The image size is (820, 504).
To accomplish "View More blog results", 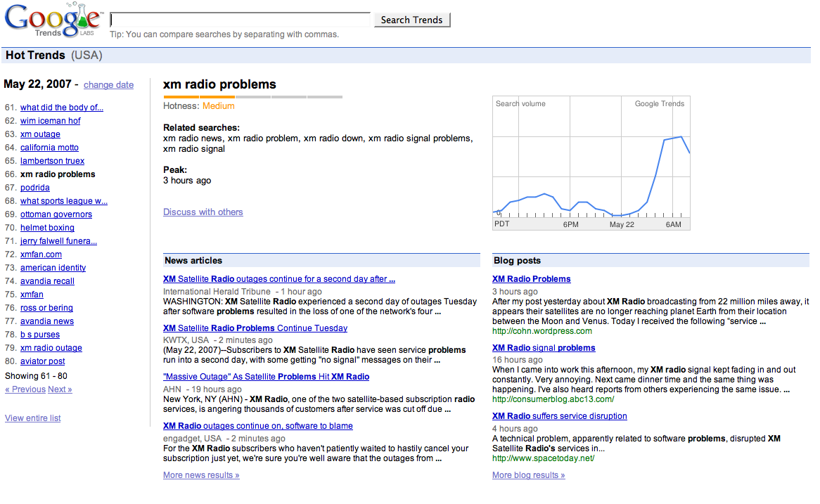I will pos(528,475).
